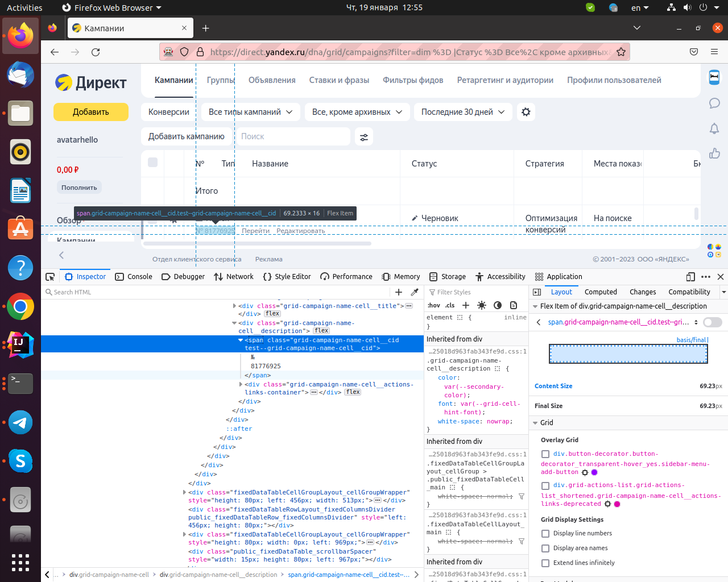Collapse the selected span cid node
This screenshot has height=582, width=728.
241,340
